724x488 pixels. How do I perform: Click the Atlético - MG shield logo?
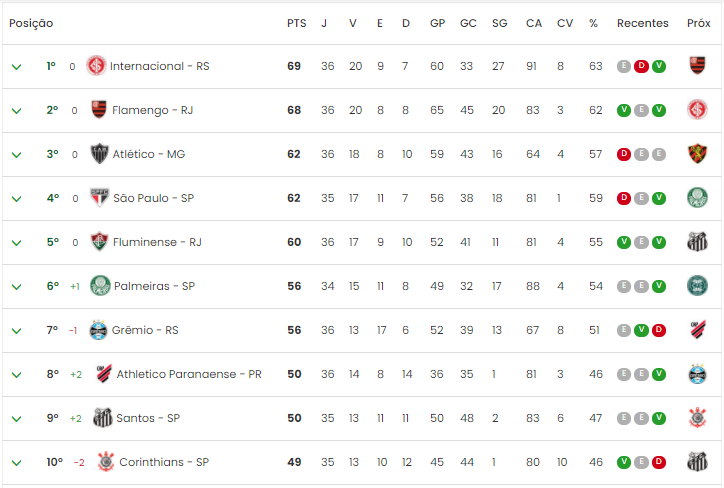point(99,154)
